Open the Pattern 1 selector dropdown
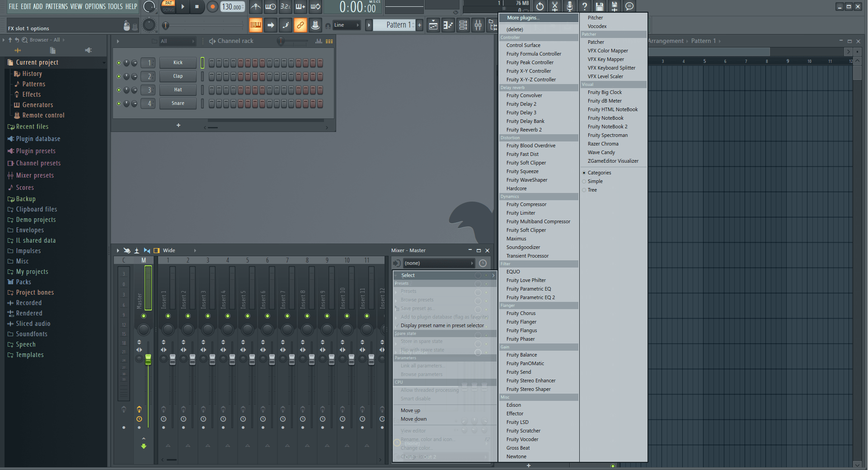Screen dimensions: 868x470 point(393,25)
